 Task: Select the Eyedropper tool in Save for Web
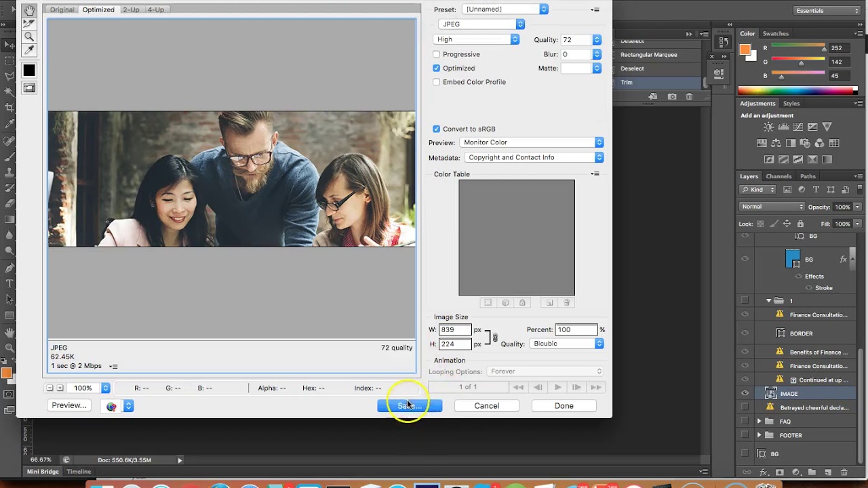[29, 50]
